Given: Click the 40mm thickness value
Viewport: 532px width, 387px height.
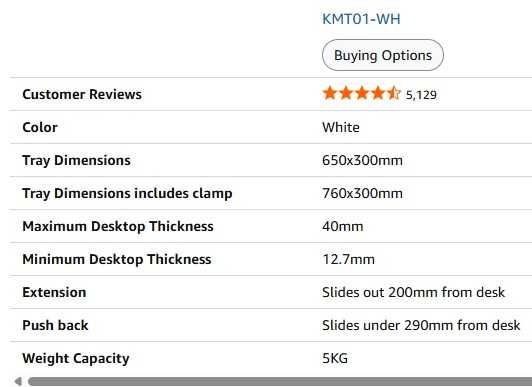Looking at the screenshot, I should click(x=343, y=226).
